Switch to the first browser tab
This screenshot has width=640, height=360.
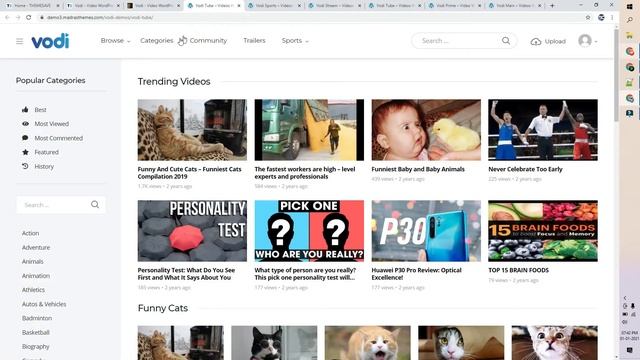[32, 6]
